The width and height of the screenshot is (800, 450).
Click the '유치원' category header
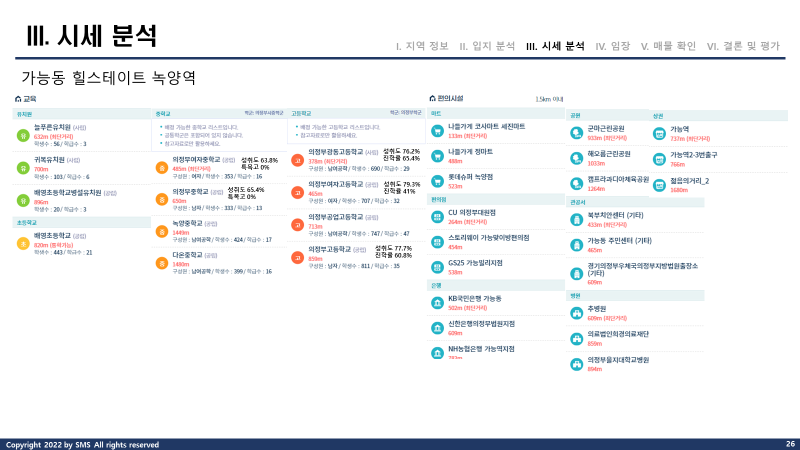click(x=82, y=114)
